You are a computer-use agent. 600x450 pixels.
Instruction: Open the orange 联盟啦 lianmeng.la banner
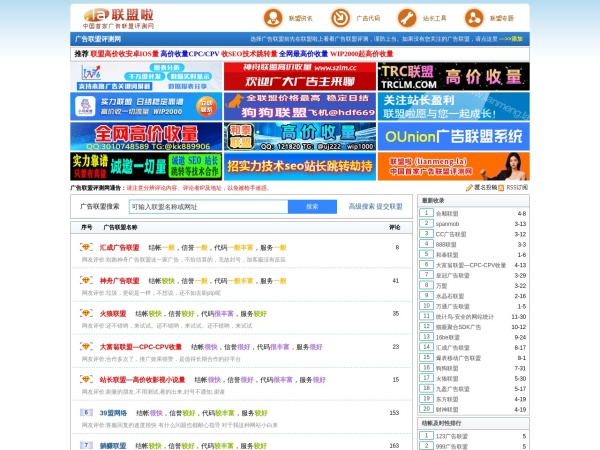coord(454,166)
